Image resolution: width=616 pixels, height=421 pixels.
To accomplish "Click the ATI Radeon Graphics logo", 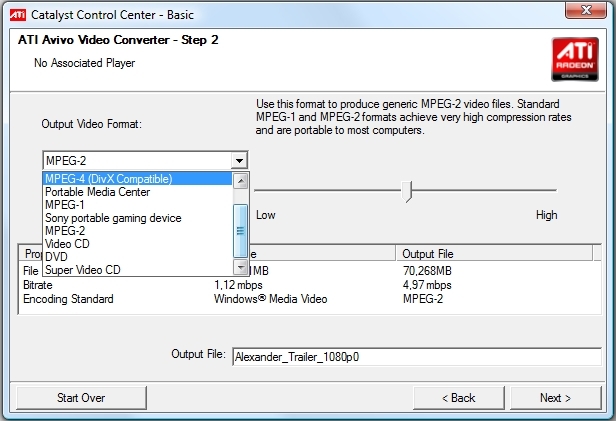I will [x=575, y=59].
